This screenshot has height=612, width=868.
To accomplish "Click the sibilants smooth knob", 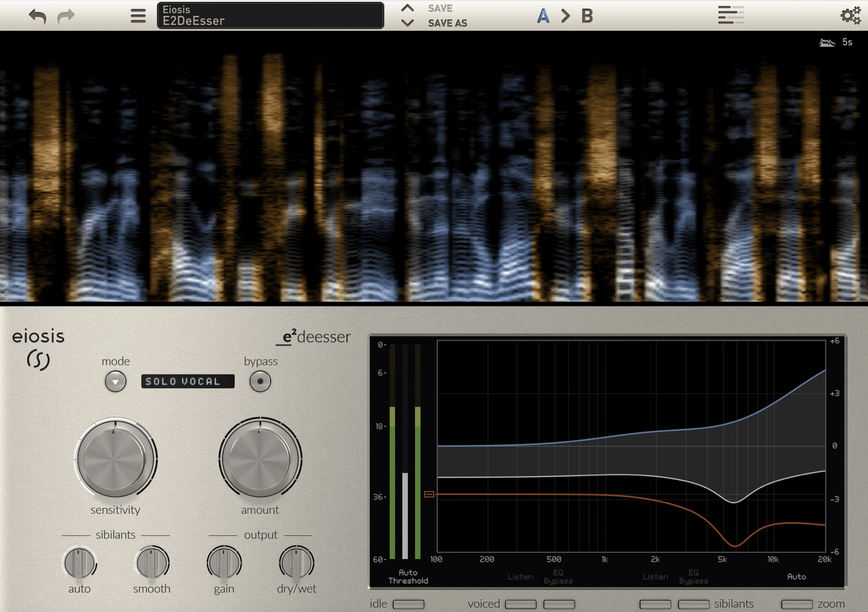I will pyautogui.click(x=152, y=562).
